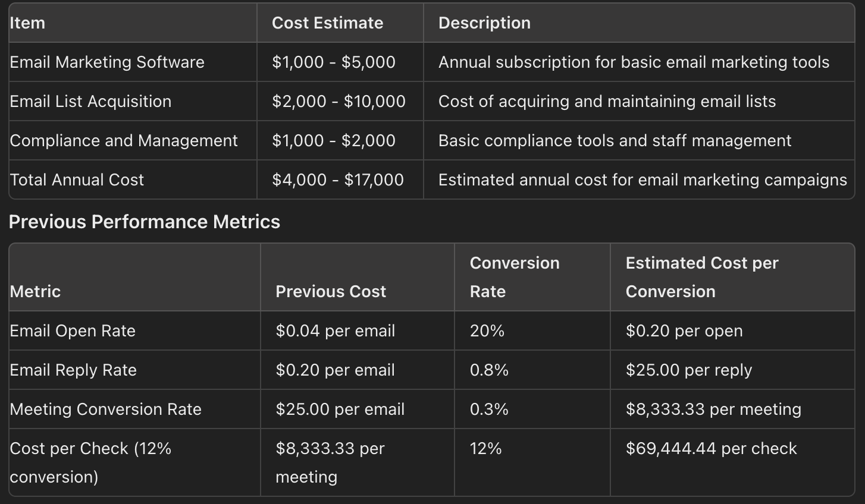Select the Cost per Check row label
The height and width of the screenshot is (504, 865).
pos(90,462)
